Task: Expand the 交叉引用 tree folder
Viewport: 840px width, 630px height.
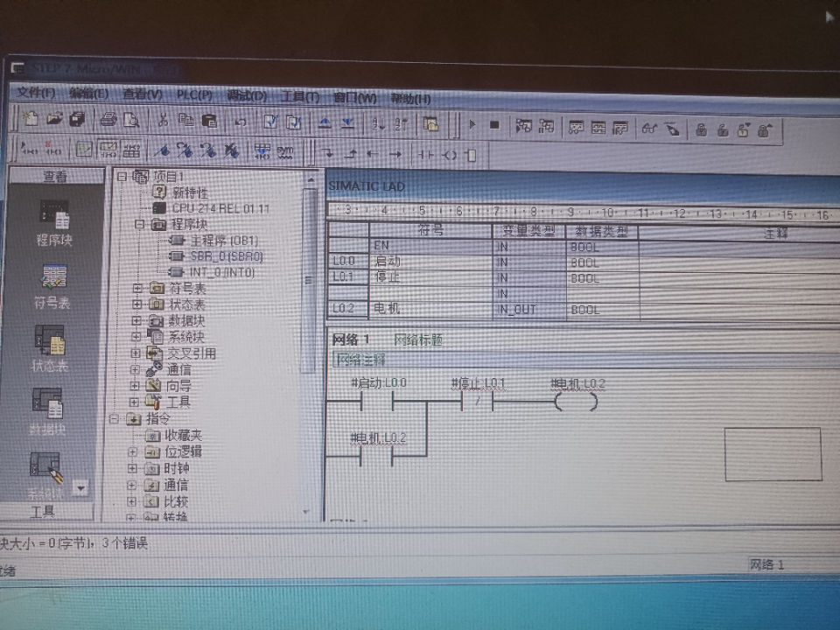Action: tap(136, 353)
